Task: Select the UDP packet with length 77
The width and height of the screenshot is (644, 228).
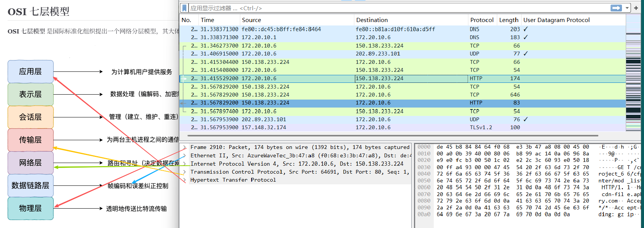Action: pyautogui.click(x=403, y=54)
